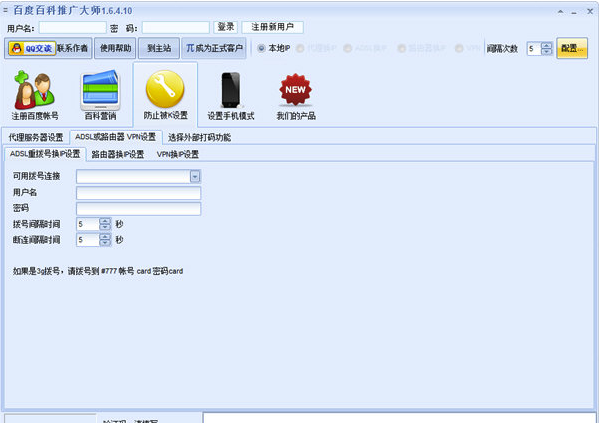
Task: Click the 间隔次数 number box
Action: 534,49
